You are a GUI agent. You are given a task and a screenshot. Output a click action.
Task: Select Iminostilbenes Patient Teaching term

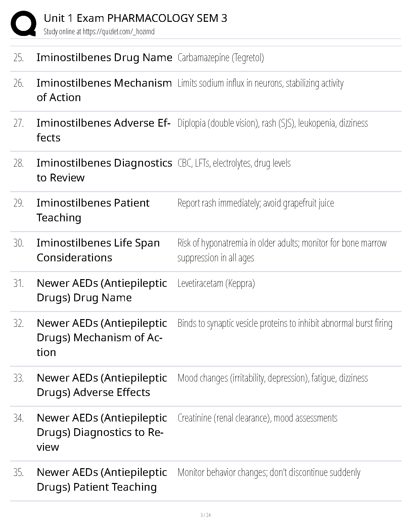[93, 210]
